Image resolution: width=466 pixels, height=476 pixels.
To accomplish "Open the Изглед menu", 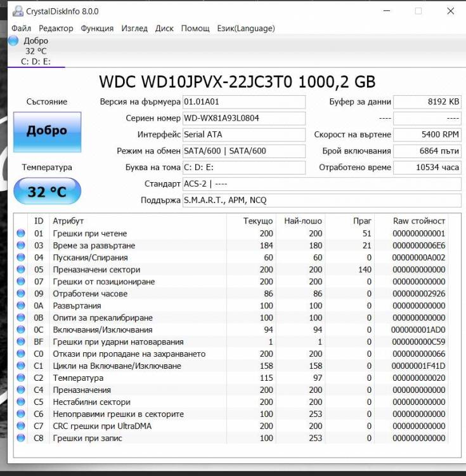I will 134,28.
